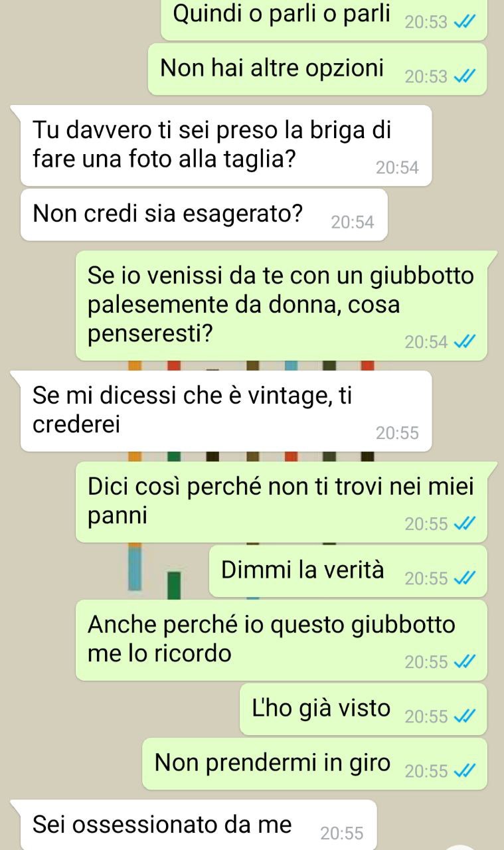Tap the read-receipt ticks on 'Quindi o parli o parli'
Screen dimensions: 504x850
tap(465, 22)
